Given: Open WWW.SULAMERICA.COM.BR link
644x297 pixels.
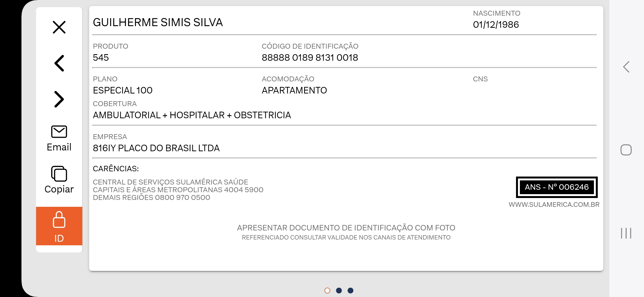Looking at the screenshot, I should coord(554,205).
